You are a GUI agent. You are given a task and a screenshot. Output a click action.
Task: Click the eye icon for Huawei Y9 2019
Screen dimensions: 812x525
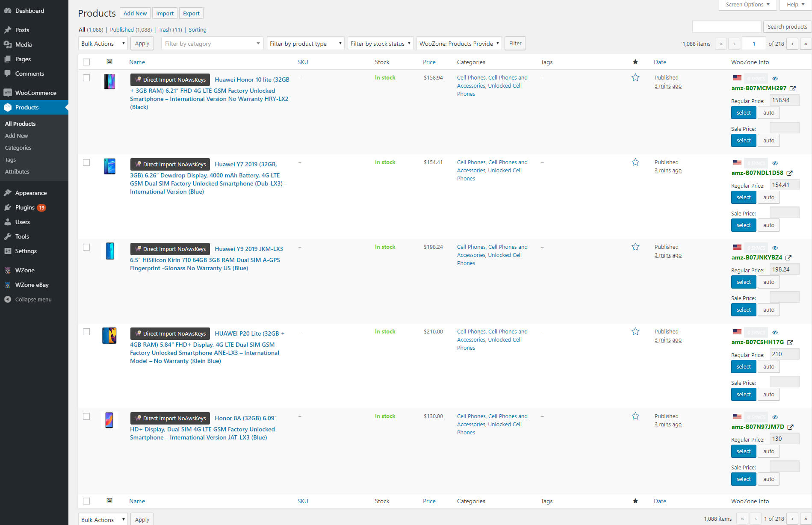click(x=775, y=248)
